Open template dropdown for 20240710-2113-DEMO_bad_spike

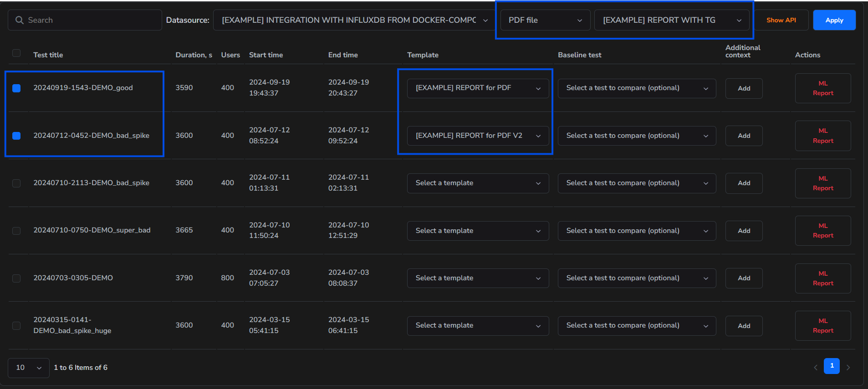point(478,183)
